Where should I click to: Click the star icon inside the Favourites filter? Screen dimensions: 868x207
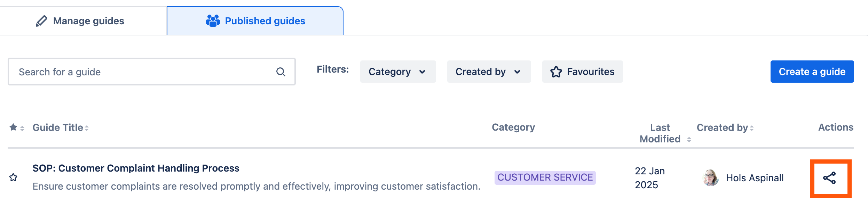tap(556, 72)
